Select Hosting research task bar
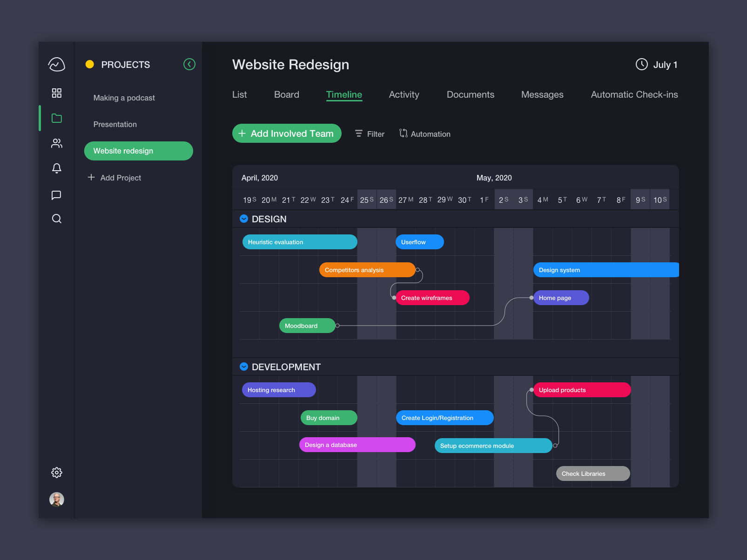Image resolution: width=747 pixels, height=560 pixels. [279, 390]
